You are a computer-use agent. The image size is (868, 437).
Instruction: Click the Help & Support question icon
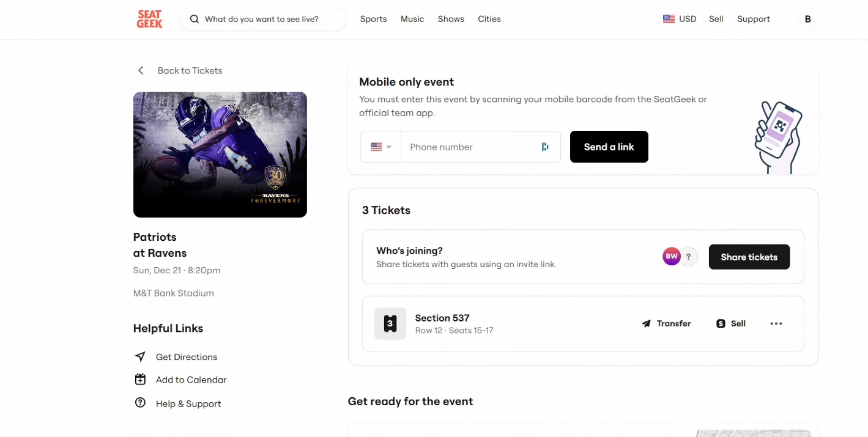[x=140, y=403]
